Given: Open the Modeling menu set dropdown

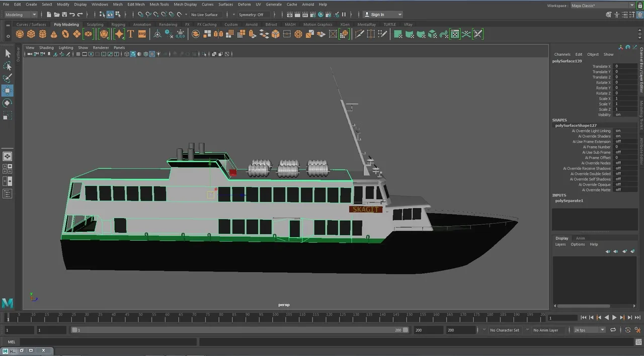Looking at the screenshot, I should (x=20, y=15).
